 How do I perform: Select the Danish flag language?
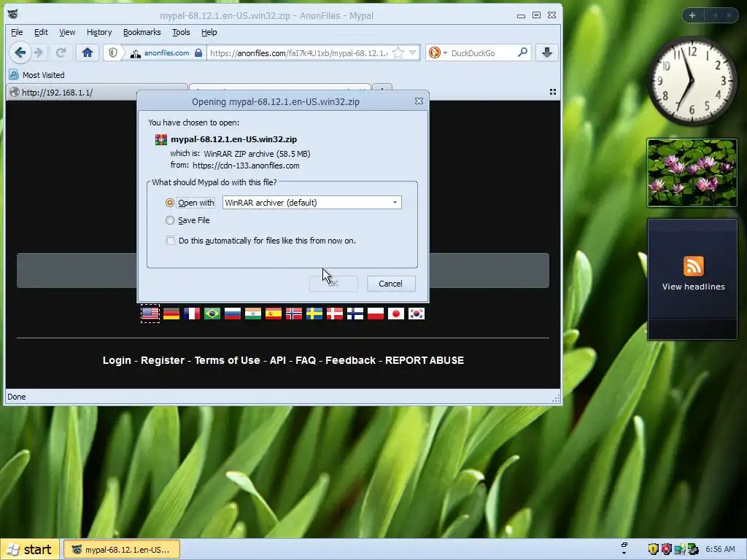pos(334,314)
